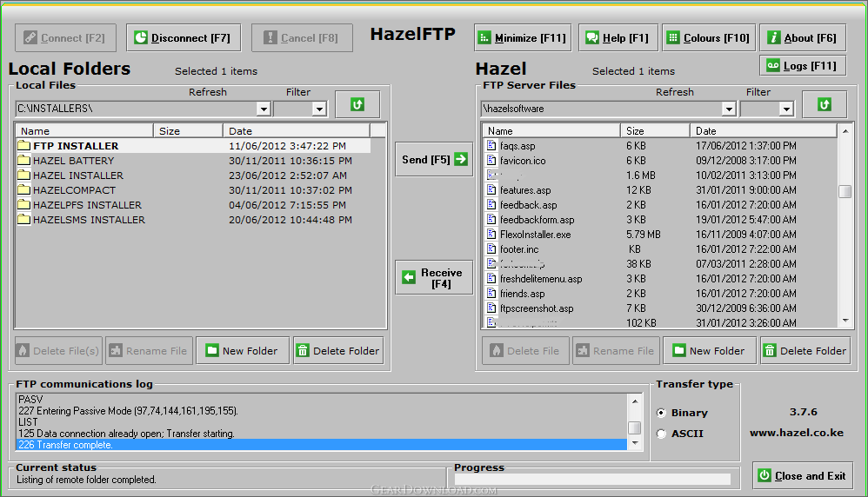Click FTP log scroll down arrow
The width and height of the screenshot is (868, 497).
click(x=635, y=443)
